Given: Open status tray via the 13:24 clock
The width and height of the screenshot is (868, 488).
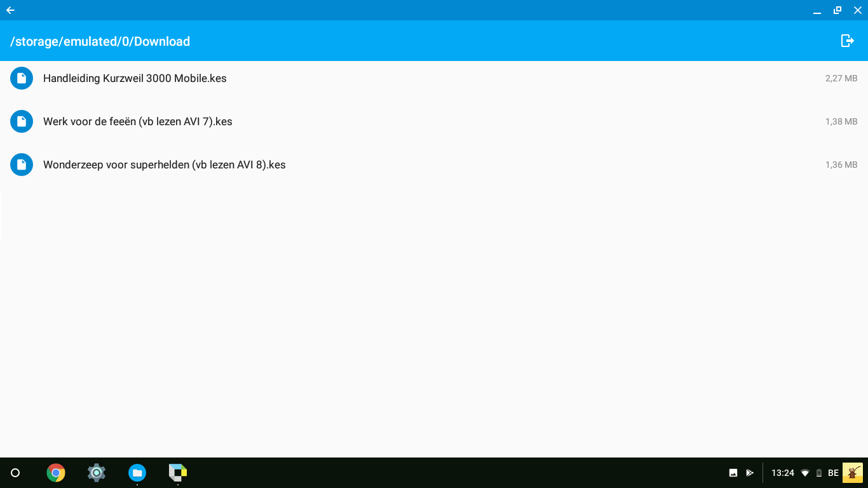Looking at the screenshot, I should [783, 473].
